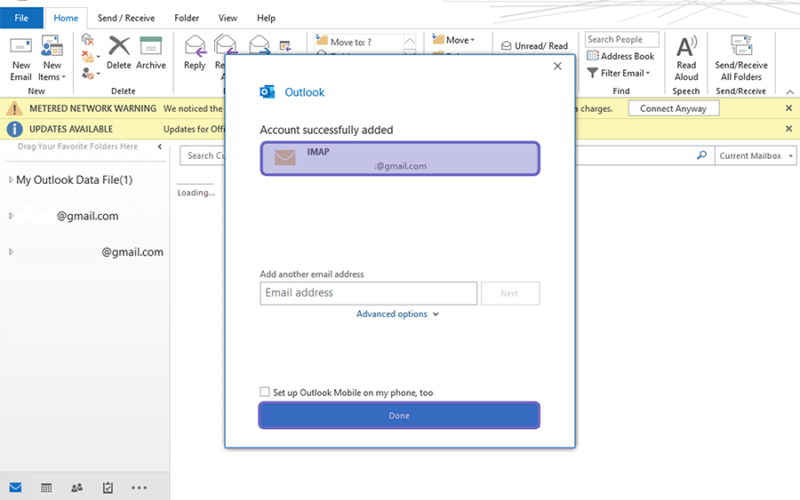Open the File tab
Viewport: 800px width, 500px height.
(x=21, y=18)
